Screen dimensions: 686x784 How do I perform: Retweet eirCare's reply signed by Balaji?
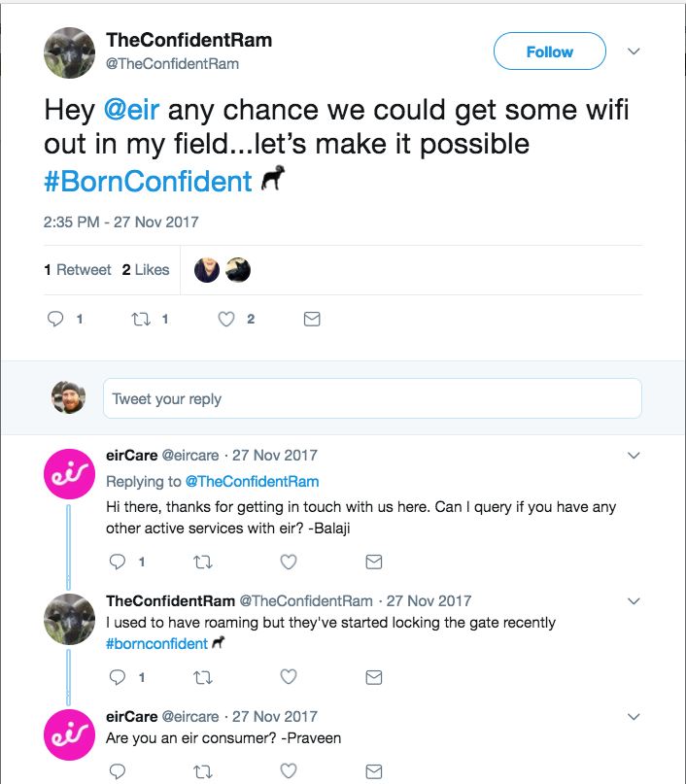203,562
